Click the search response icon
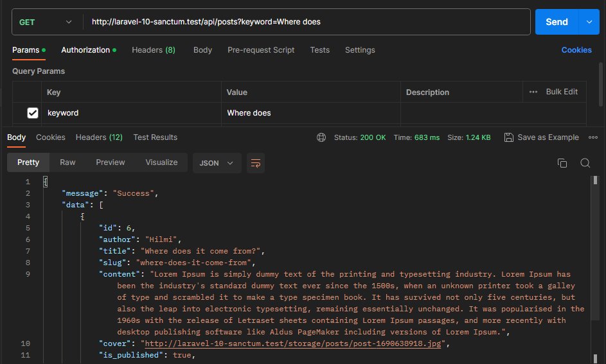 [585, 163]
